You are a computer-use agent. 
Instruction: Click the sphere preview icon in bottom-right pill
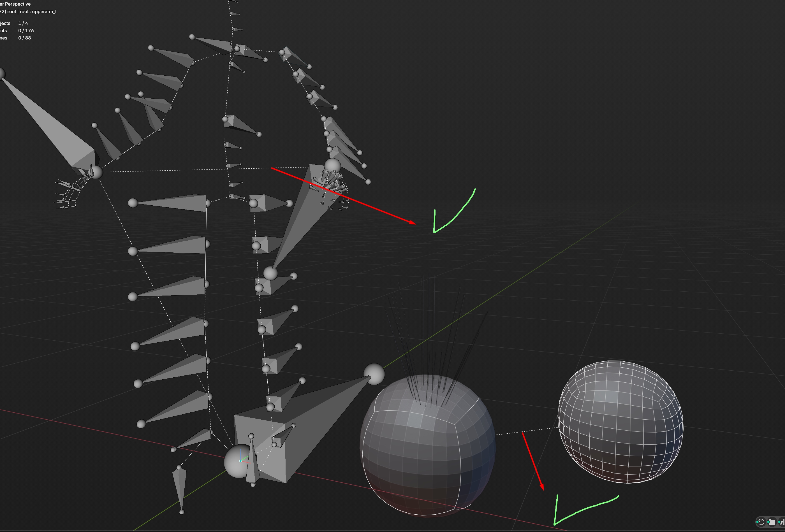click(x=761, y=522)
